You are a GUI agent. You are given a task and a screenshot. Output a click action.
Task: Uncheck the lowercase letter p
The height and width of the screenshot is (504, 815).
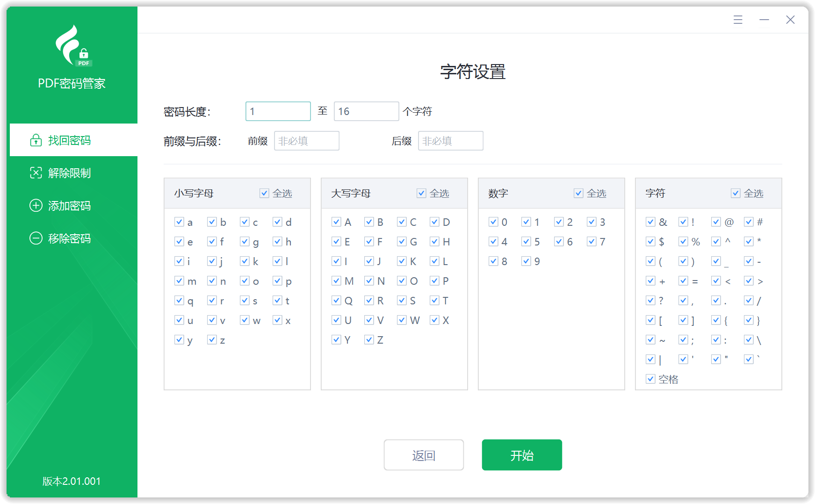point(277,281)
